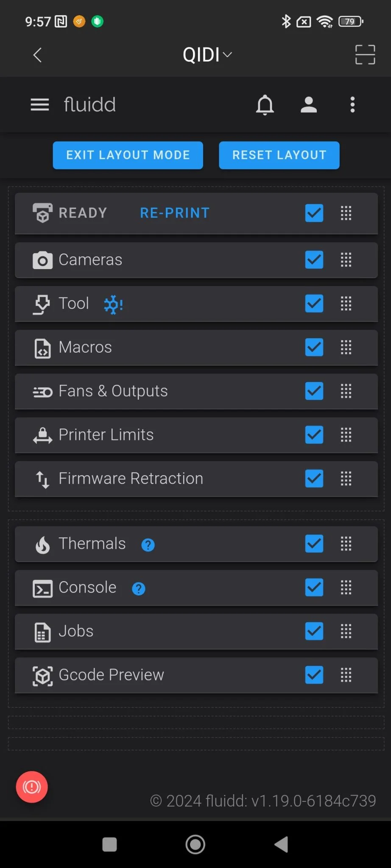Click the Console help question mark

click(x=139, y=588)
